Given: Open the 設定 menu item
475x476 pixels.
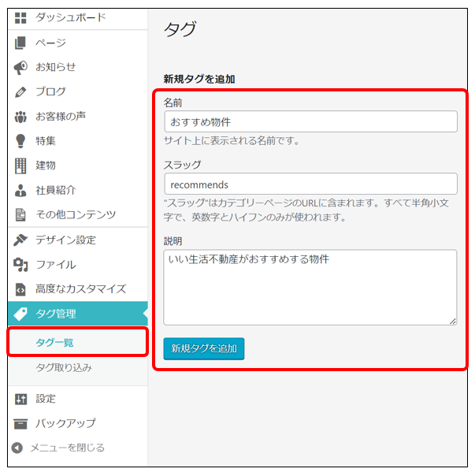Looking at the screenshot, I should pos(46,399).
